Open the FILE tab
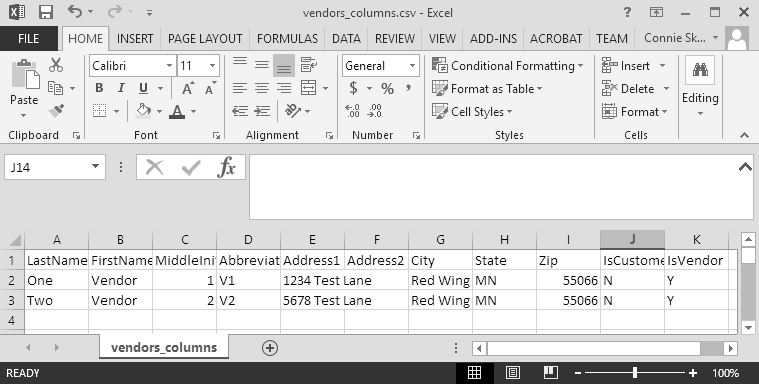This screenshot has width=759, height=384. [29, 39]
